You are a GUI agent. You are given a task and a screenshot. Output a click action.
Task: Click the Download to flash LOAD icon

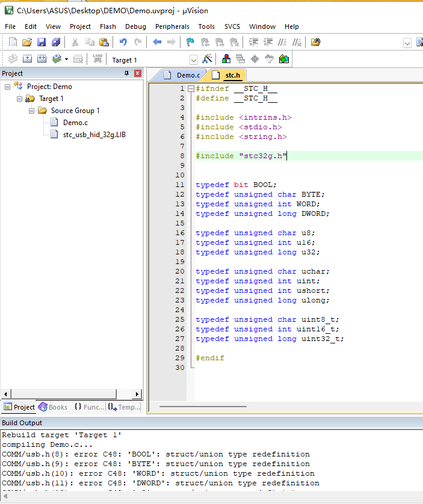click(x=97, y=59)
